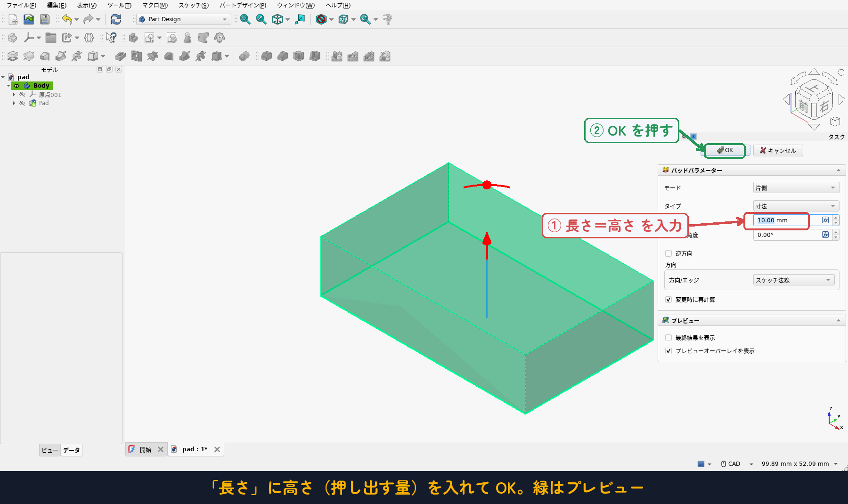Screen dimensions: 848x504
Task: Switch to the ビュー tab
Action: pyautogui.click(x=50, y=450)
